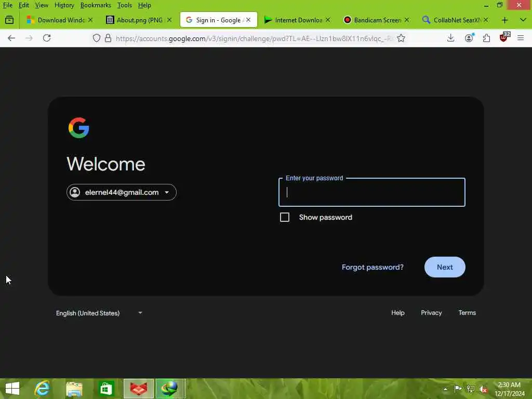532x399 pixels.
Task: Close the Sign in - Google tab
Action: (248, 20)
